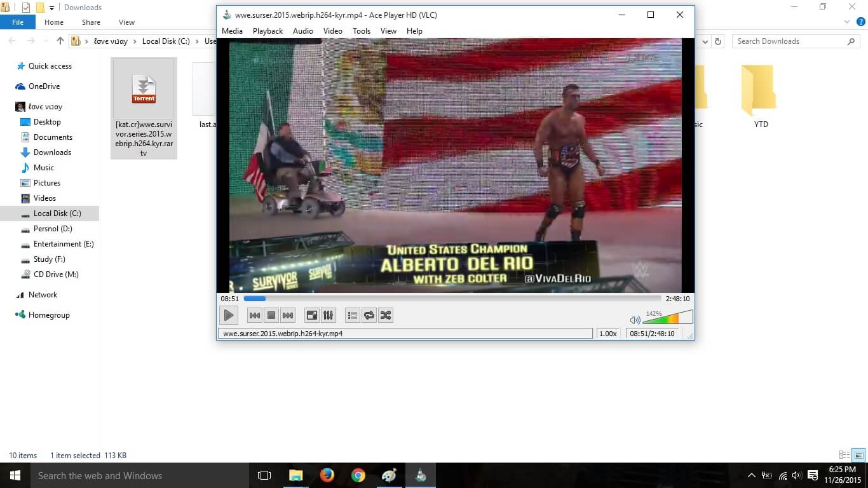
Task: Launch Chrome from the taskbar
Action: click(358, 475)
